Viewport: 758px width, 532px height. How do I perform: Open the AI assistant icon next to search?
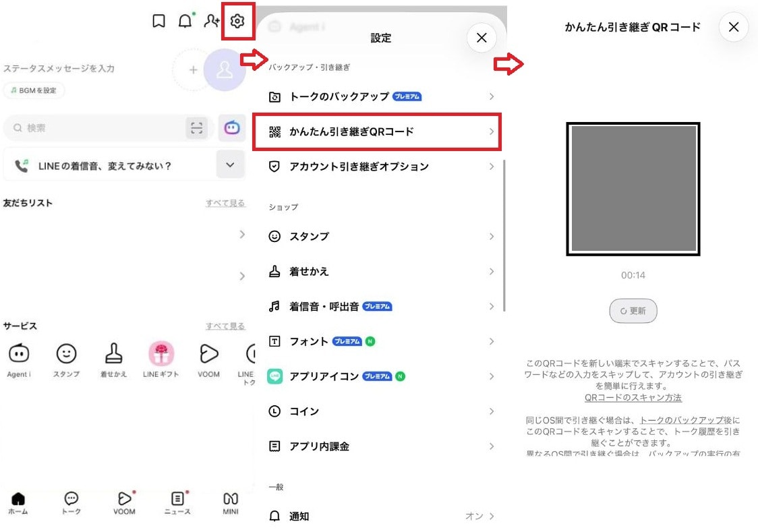(231, 128)
